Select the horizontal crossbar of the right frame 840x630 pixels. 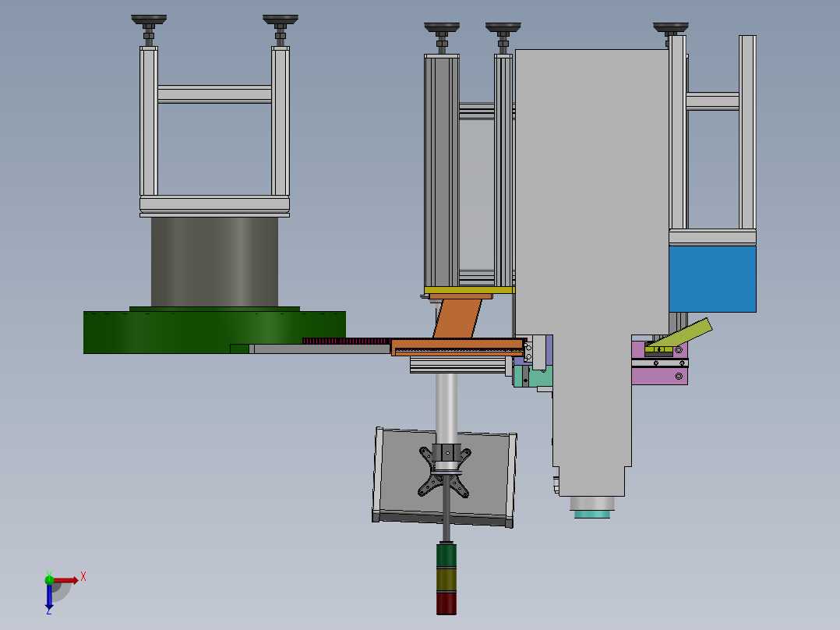pyautogui.click(x=712, y=101)
